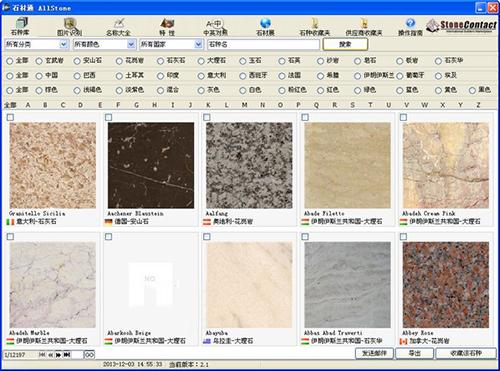The image size is (500, 371).
Task: Click Canada flag under Abbey Rose
Action: [403, 341]
